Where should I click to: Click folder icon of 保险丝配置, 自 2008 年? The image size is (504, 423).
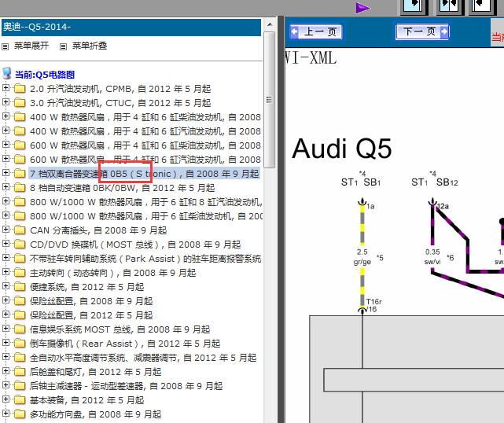point(20,300)
